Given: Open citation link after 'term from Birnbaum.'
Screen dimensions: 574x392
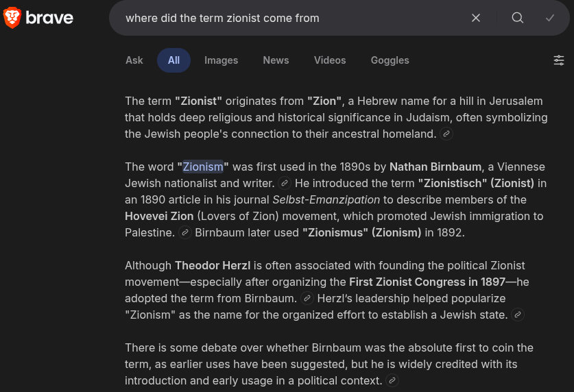Looking at the screenshot, I should (x=307, y=298).
